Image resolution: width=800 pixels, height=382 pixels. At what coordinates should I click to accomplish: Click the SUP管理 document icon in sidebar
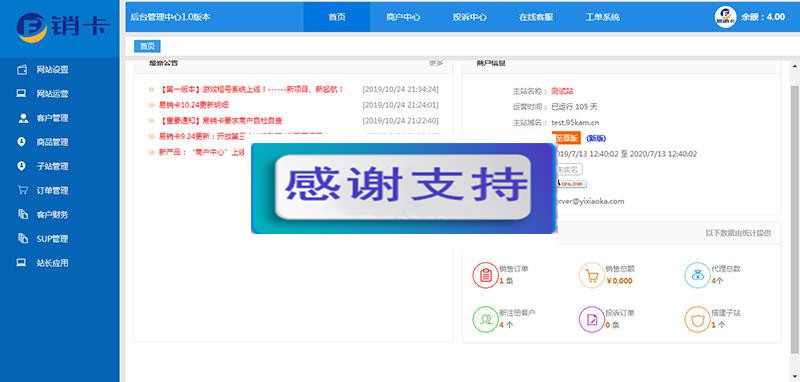(x=22, y=238)
